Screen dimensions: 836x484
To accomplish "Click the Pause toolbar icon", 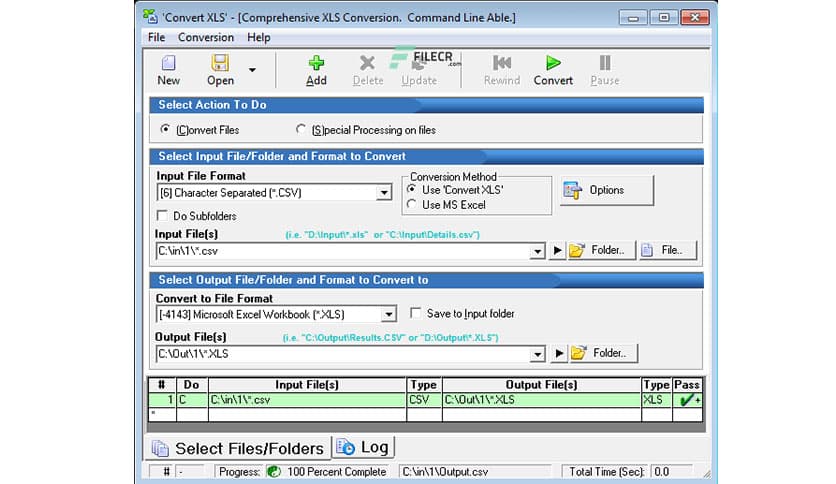I will pos(605,63).
